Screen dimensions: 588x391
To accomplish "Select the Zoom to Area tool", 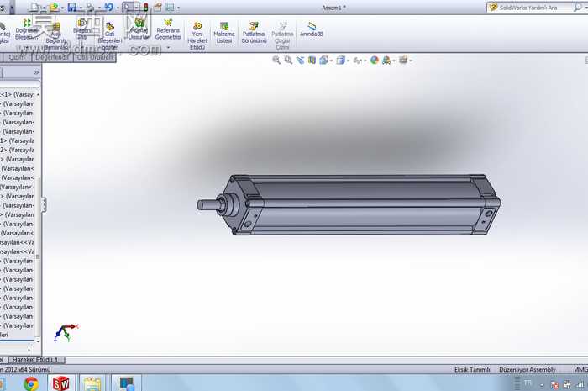I will 288,60.
